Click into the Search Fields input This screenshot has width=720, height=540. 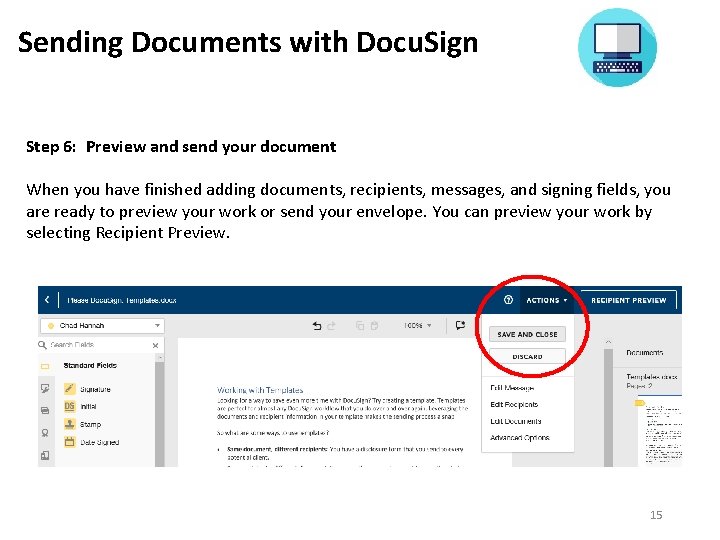(x=99, y=345)
